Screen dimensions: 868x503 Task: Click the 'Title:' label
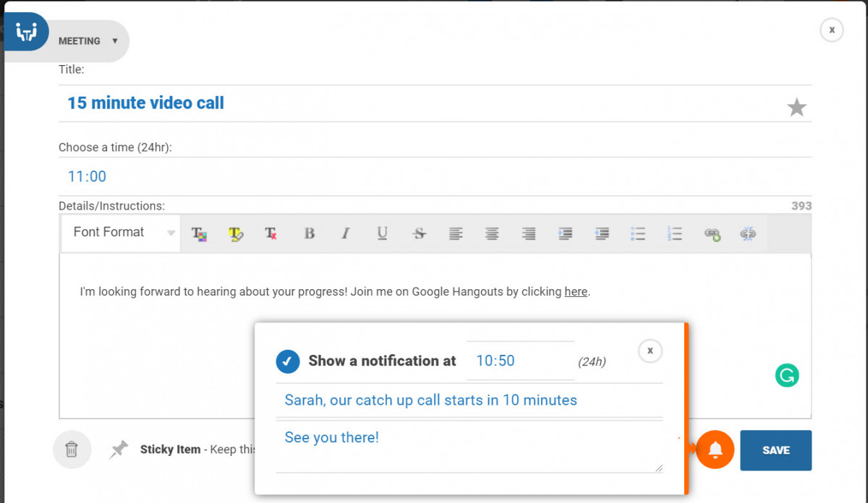pyautogui.click(x=71, y=69)
